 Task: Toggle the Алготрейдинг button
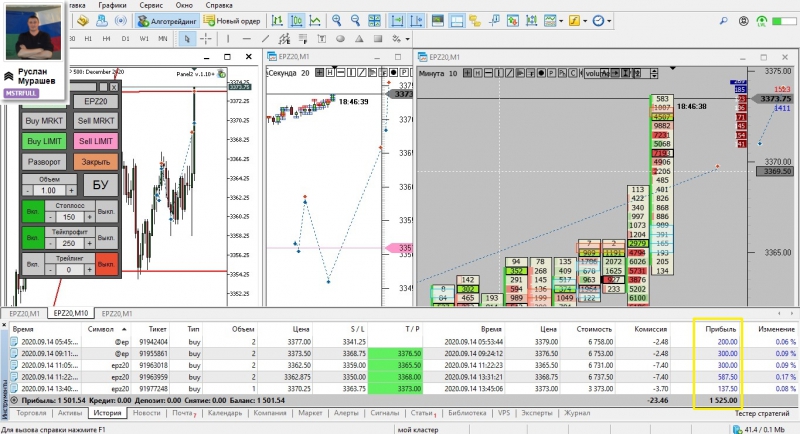167,21
